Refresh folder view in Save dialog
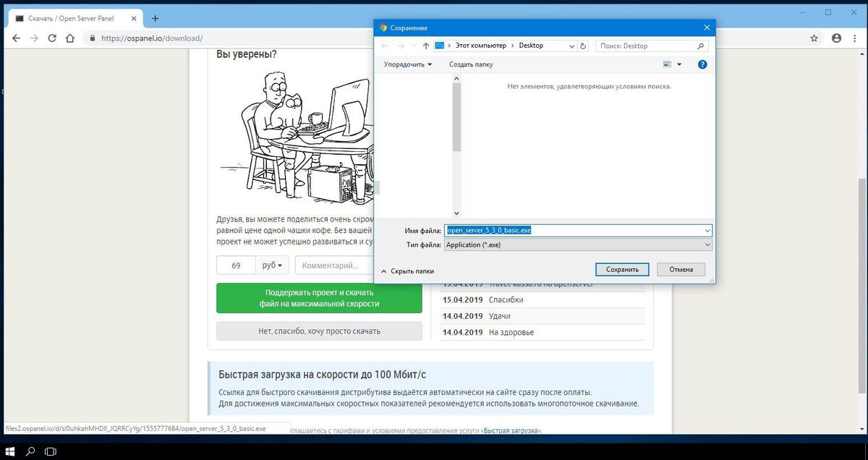Image resolution: width=868 pixels, height=460 pixels. coord(583,46)
